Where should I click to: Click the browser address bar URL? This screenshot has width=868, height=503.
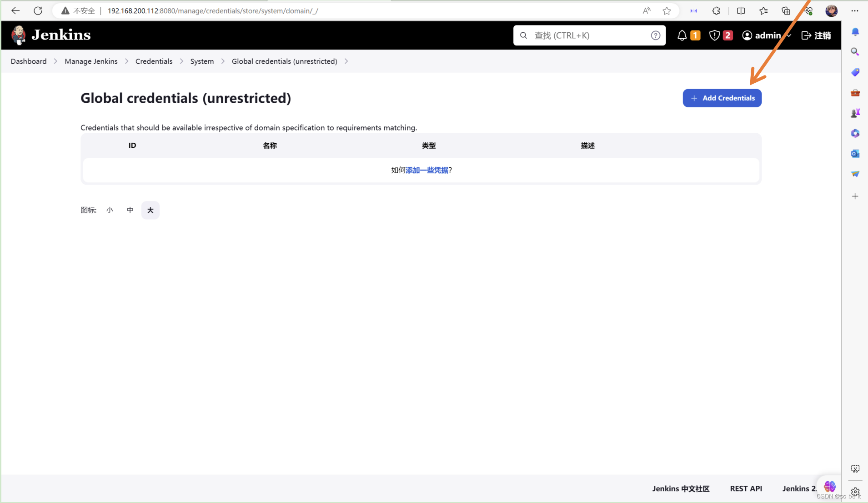(x=213, y=10)
